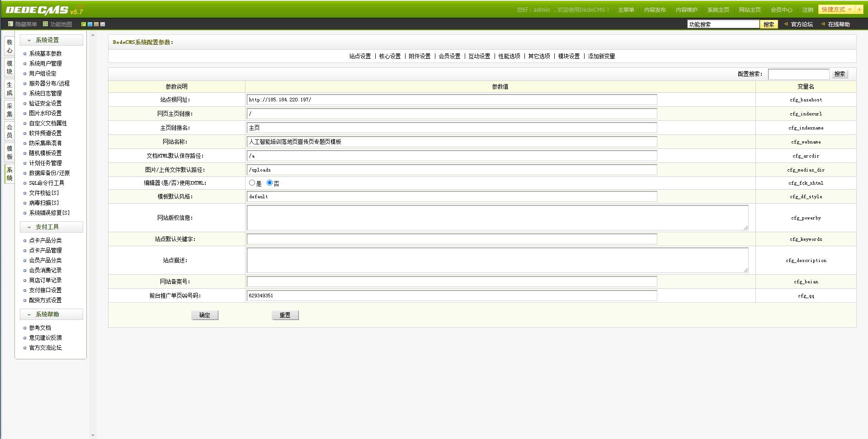Open the 模块设置 config tab

[x=569, y=56]
